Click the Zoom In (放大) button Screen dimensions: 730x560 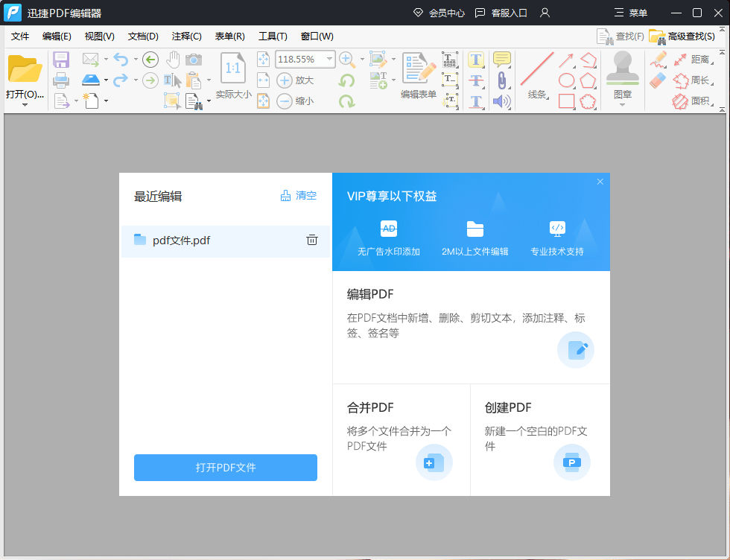(x=295, y=80)
